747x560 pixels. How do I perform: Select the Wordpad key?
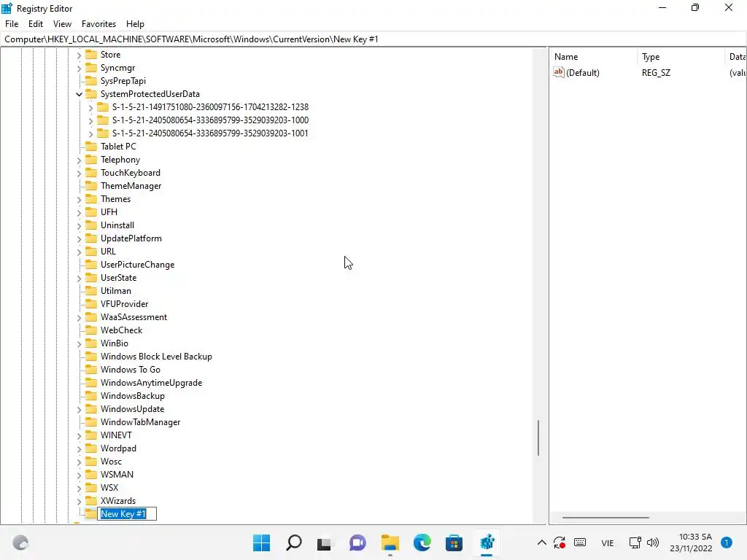118,448
